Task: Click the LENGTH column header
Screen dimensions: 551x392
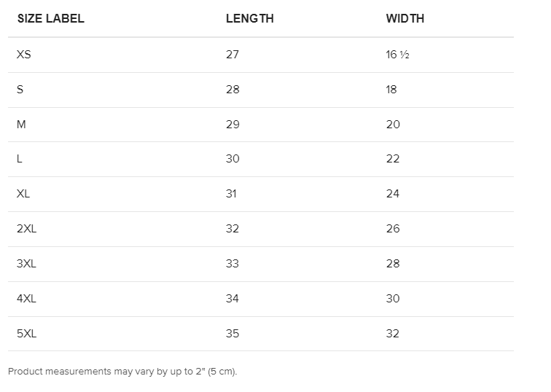Action: [249, 18]
